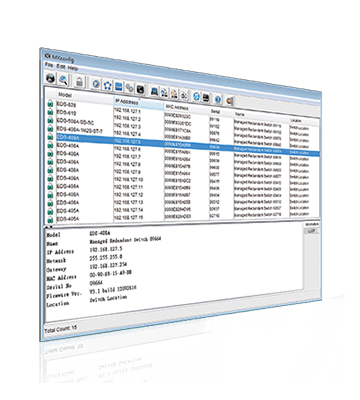Click the black terminal console icon
Screen dimensions: 360x400
click(x=141, y=89)
